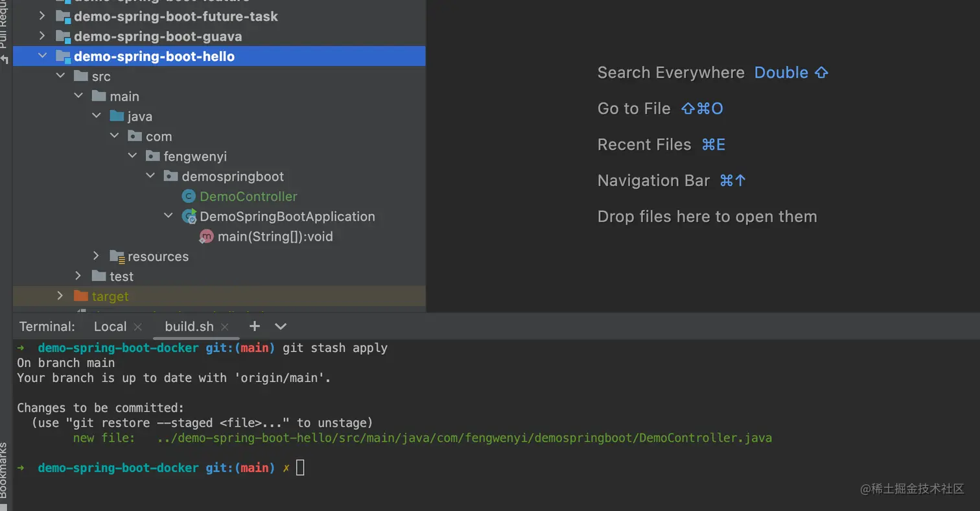Click the DemoSpringBootApplication run class icon
980x511 pixels.
pos(189,217)
